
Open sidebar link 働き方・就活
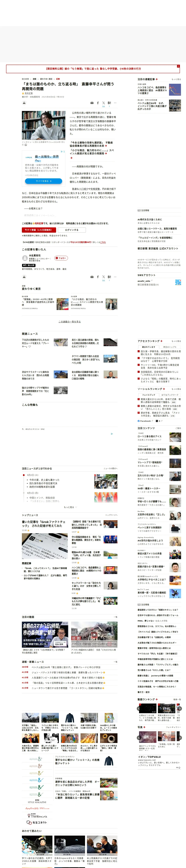143,692
